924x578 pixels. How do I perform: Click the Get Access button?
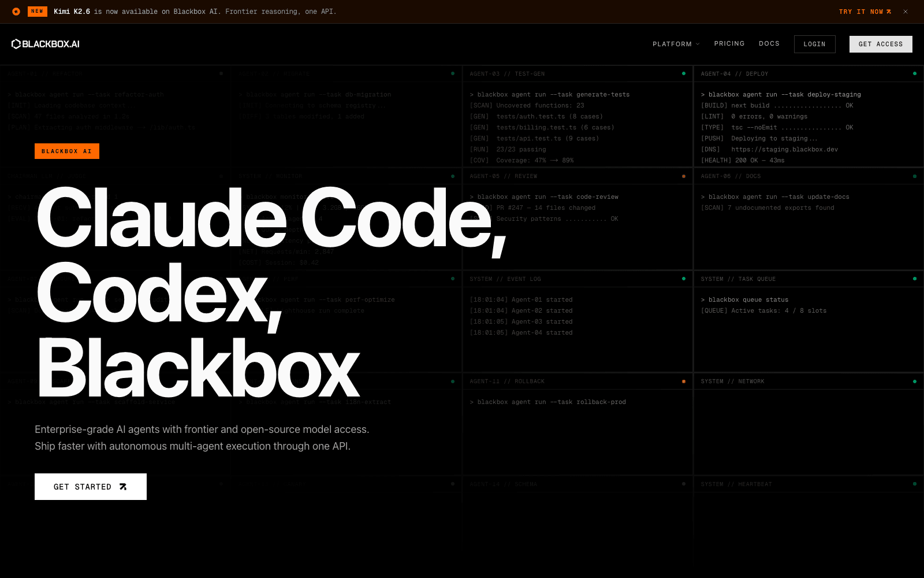[881, 44]
